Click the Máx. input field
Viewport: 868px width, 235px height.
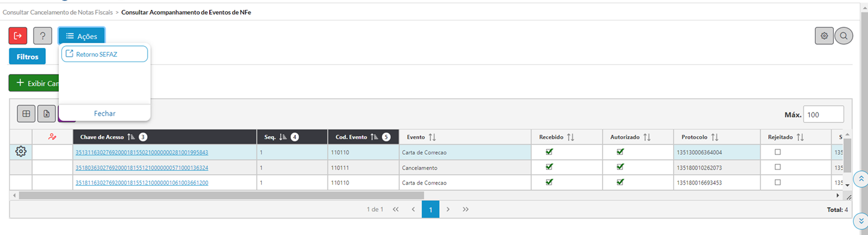tap(823, 114)
